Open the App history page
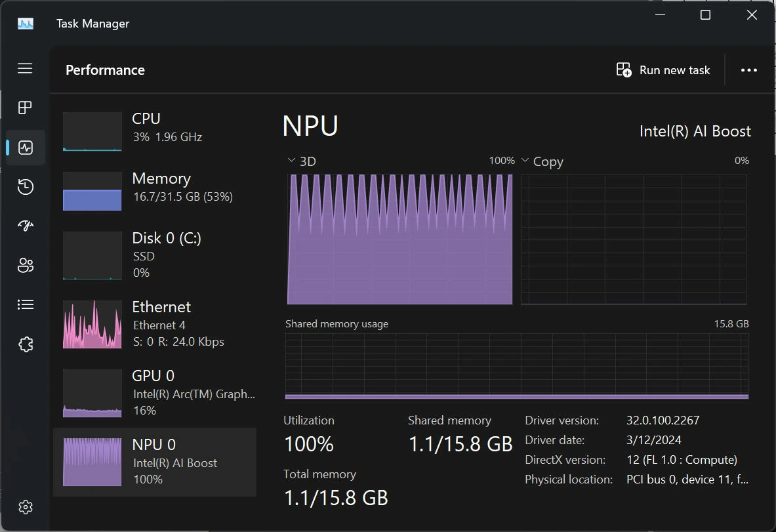 (25, 186)
